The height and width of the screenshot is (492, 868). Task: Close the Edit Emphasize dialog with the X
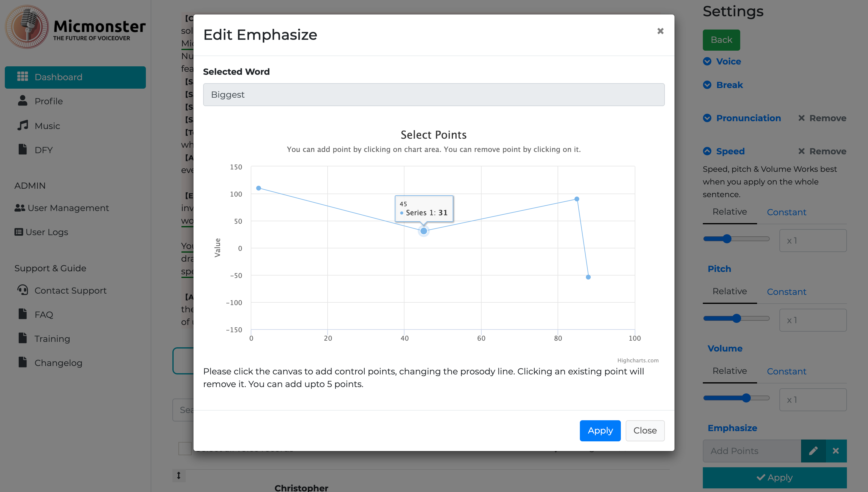pyautogui.click(x=660, y=31)
